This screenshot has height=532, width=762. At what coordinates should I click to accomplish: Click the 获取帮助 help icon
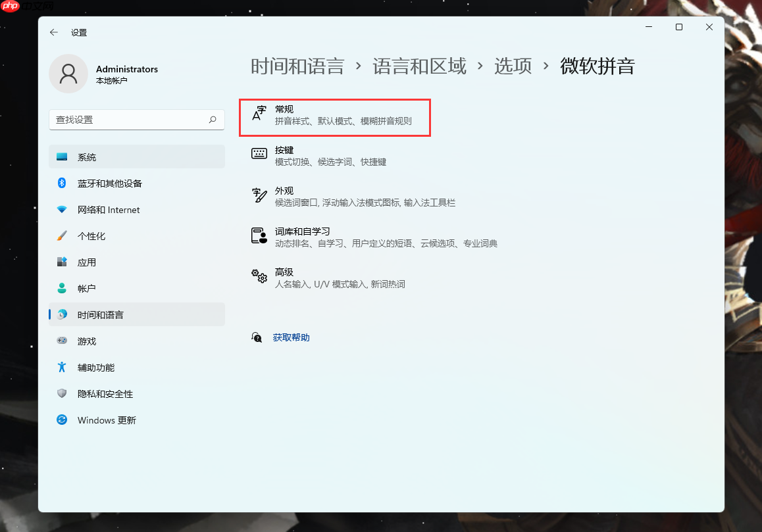pyautogui.click(x=257, y=337)
